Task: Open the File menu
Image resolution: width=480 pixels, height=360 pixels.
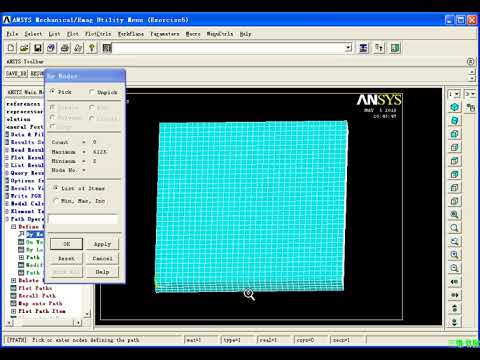Action: [x=12, y=34]
